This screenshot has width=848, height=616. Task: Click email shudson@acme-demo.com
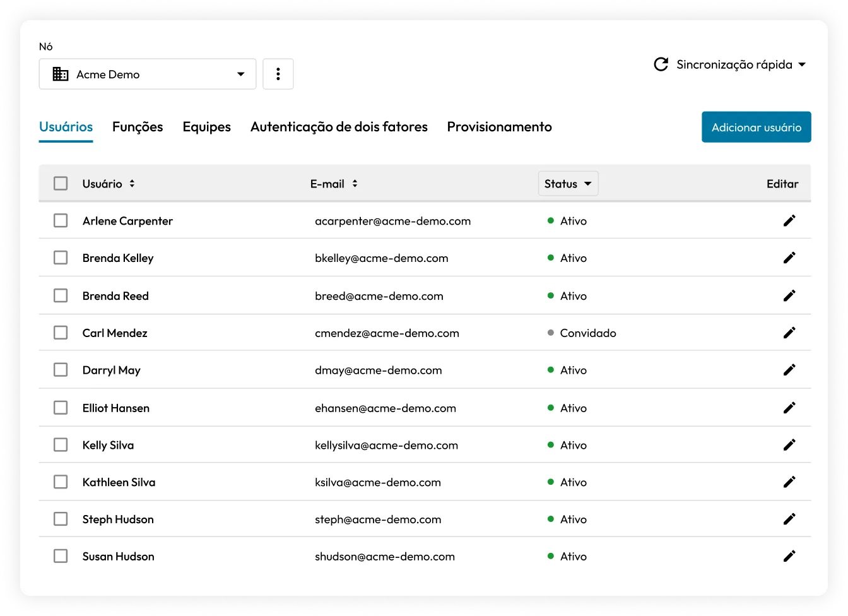coord(385,557)
